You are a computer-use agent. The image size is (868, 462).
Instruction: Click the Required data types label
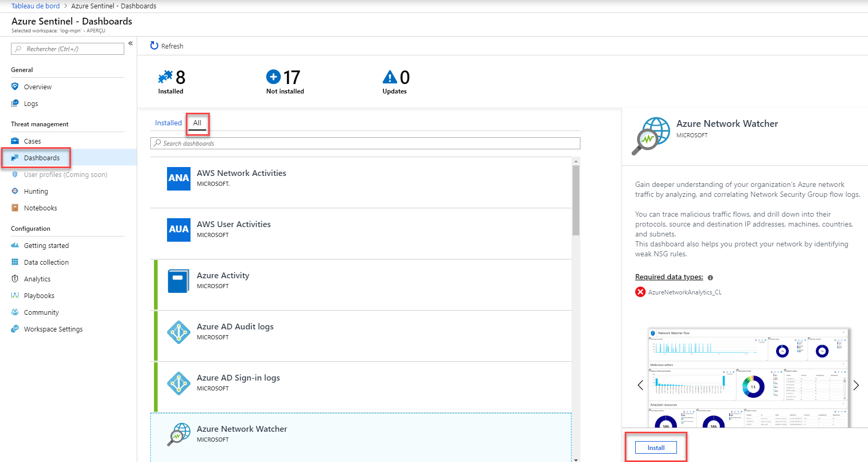(669, 277)
